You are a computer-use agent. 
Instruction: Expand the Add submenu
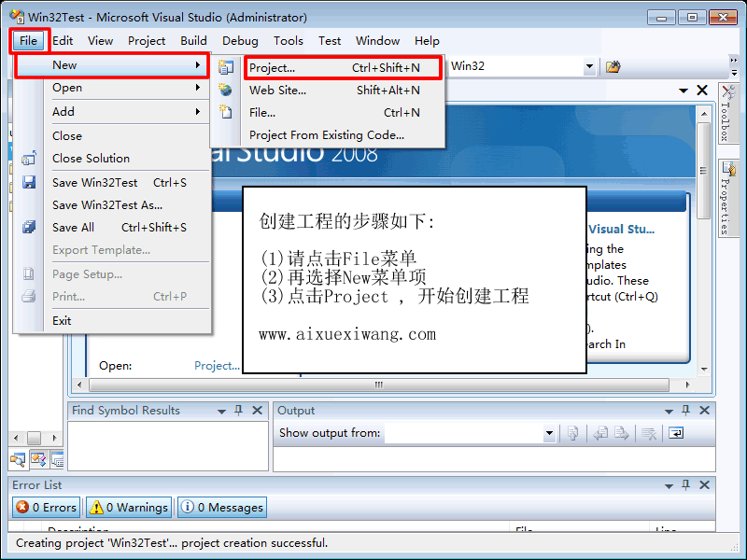point(127,111)
